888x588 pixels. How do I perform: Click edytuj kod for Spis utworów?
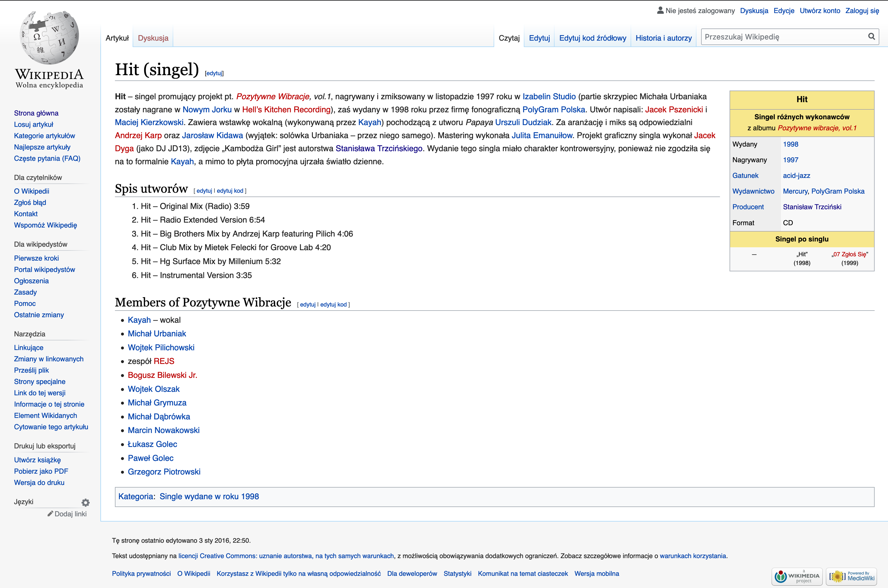(x=230, y=190)
